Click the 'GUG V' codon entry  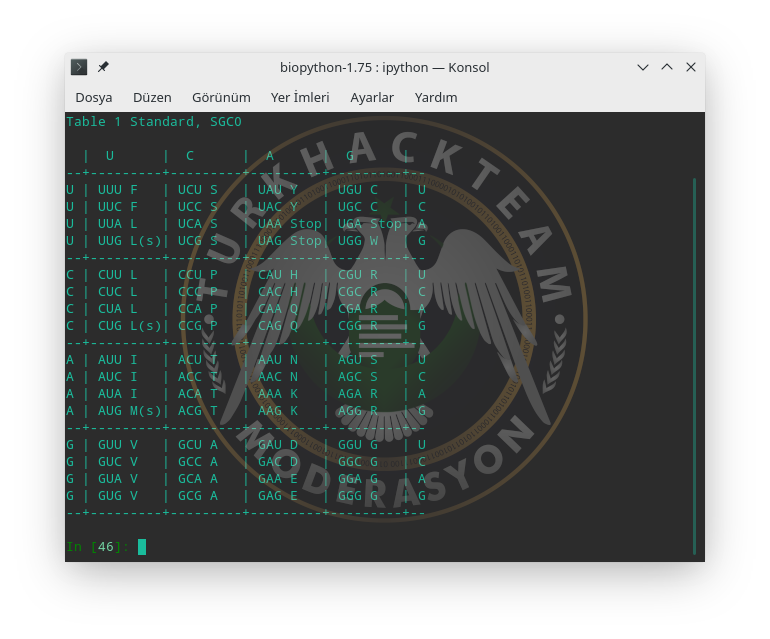(x=118, y=496)
